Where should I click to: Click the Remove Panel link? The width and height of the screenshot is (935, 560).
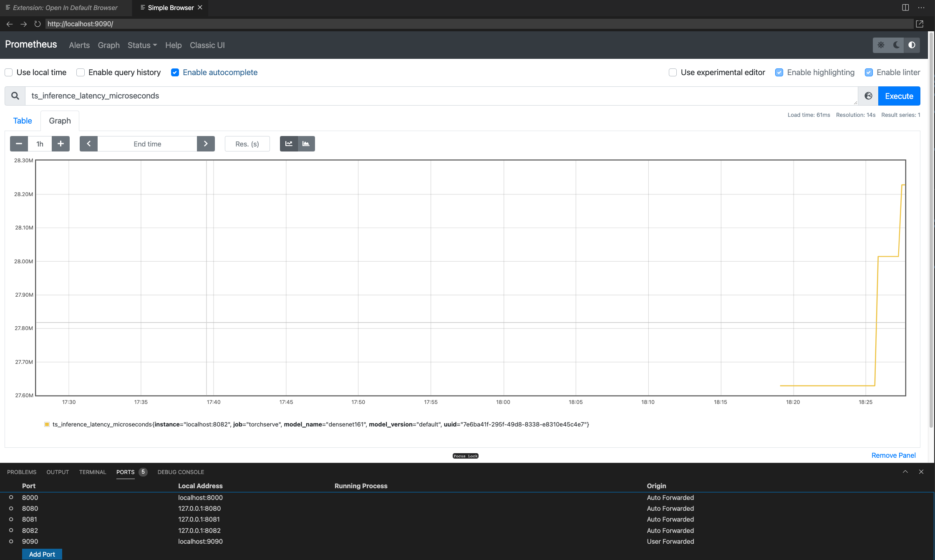coord(893,455)
